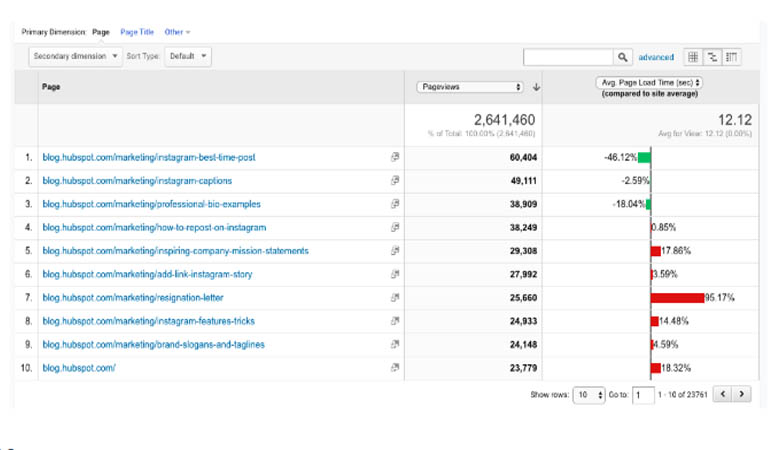The height and width of the screenshot is (450, 768).
Task: Click the 1 - 10 of 23761 text
Action: pyautogui.click(x=683, y=395)
